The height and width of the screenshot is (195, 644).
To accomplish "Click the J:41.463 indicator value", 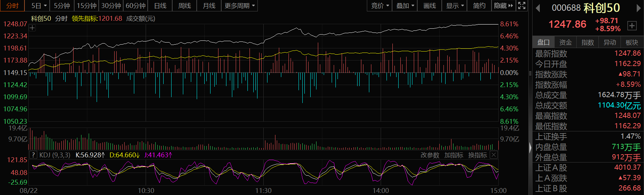I will [158, 155].
